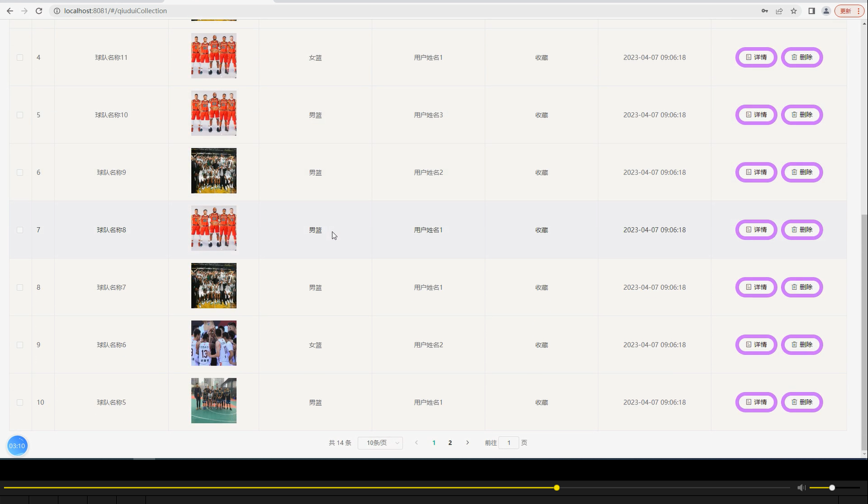Click the next page chevron
Screen dimensions: 868x504
(x=467, y=443)
